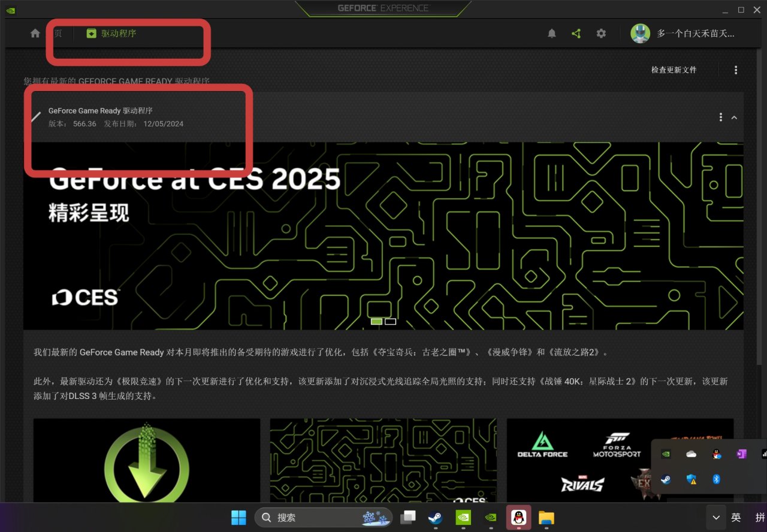The height and width of the screenshot is (532, 767).
Task: Click the GeForce at CES 2025 banner
Action: pos(383,235)
